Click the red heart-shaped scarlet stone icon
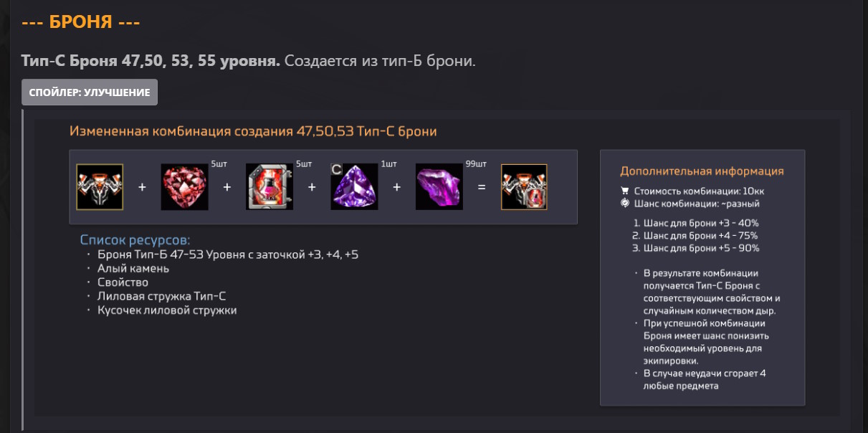 pos(184,187)
